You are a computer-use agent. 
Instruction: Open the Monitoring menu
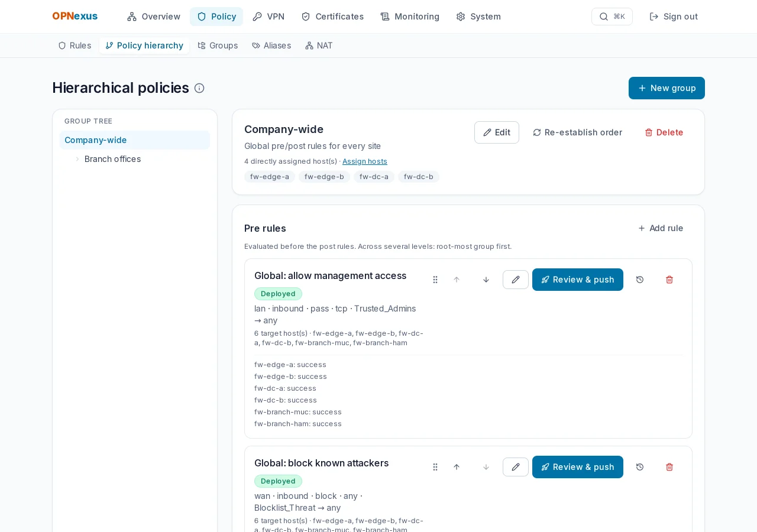[x=410, y=17]
